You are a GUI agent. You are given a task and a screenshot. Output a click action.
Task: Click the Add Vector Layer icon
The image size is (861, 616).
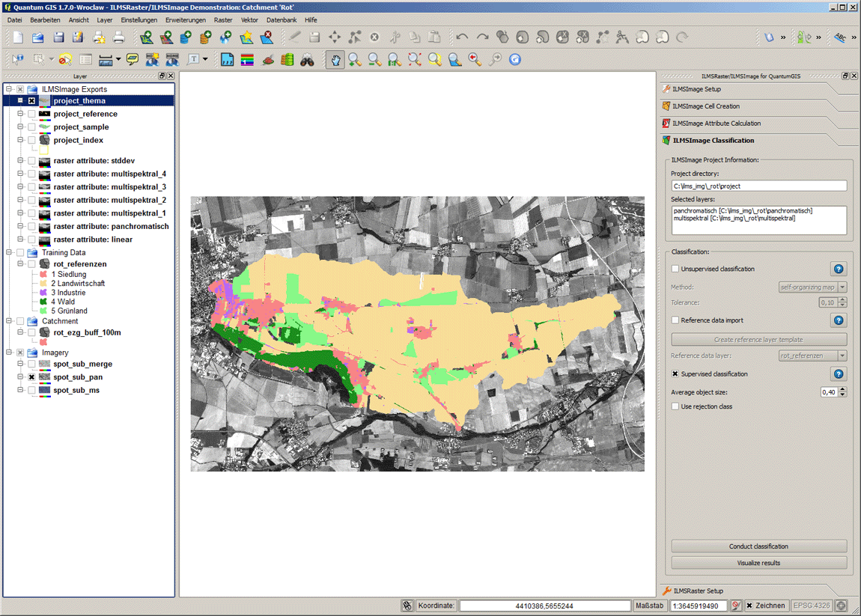147,37
